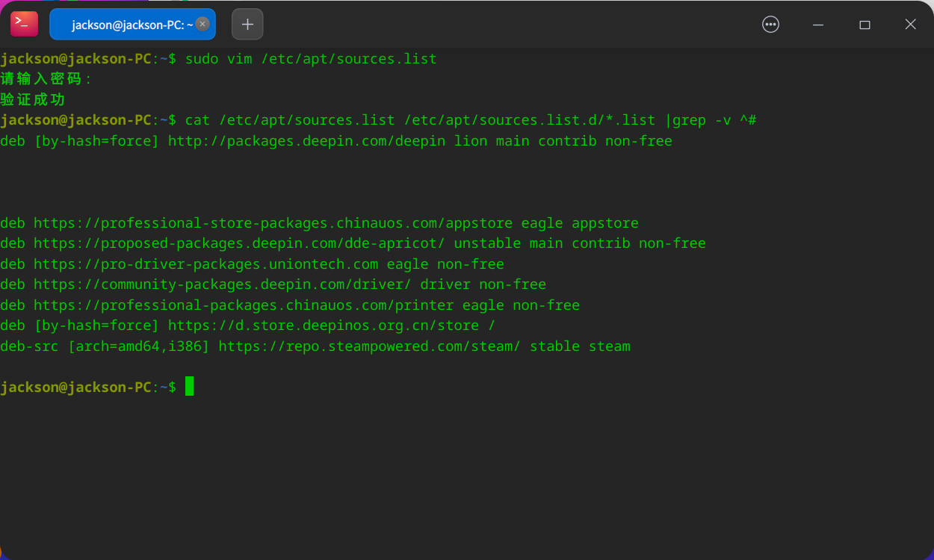Minimize the terminal window
Screen dimensions: 934x560
(x=817, y=24)
